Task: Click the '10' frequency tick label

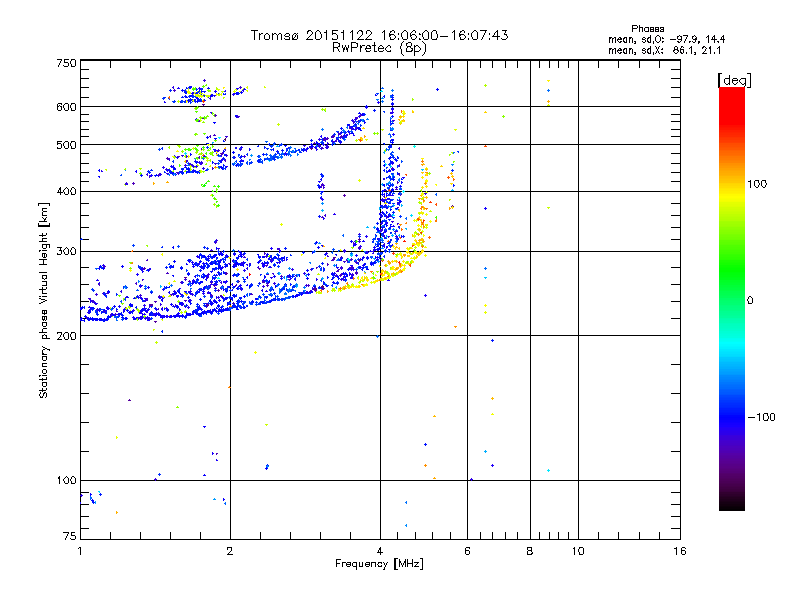Action: click(578, 551)
